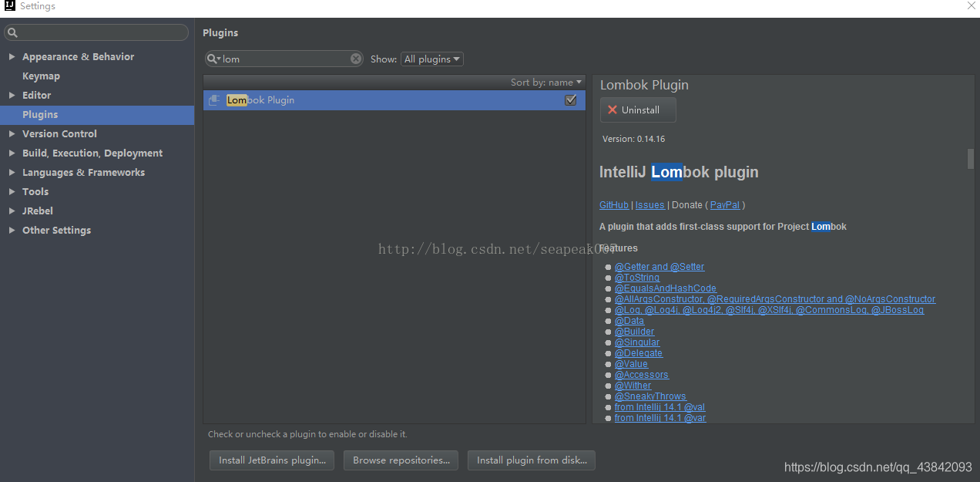Image resolution: width=980 pixels, height=482 pixels.
Task: Expand Other Settings section arrow
Action: [12, 231]
